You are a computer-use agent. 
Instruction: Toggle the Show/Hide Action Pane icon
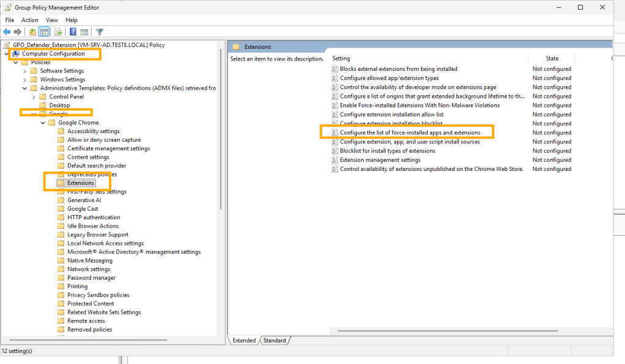[x=84, y=32]
